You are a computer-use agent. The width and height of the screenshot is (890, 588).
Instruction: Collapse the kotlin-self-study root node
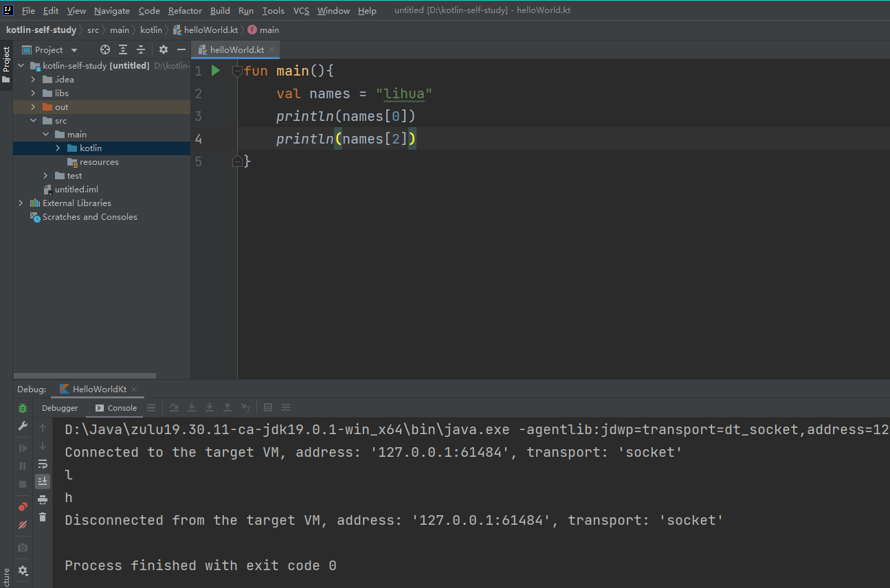point(21,66)
